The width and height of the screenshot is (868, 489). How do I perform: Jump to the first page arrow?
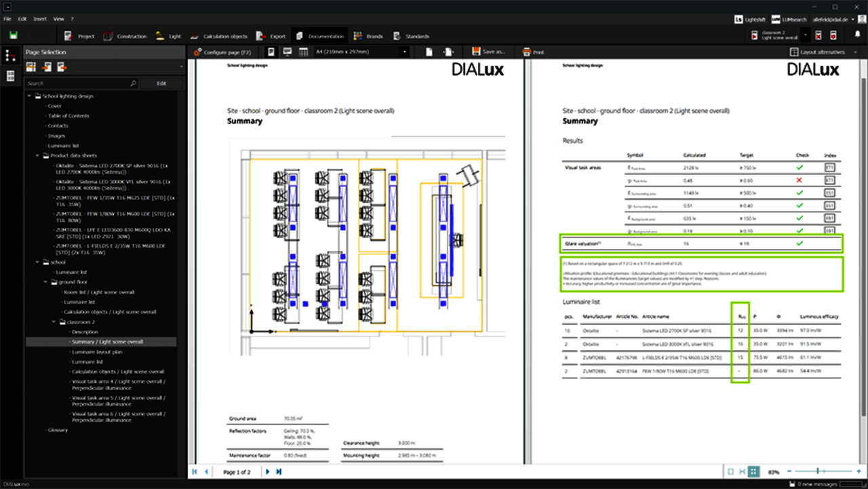click(x=195, y=471)
